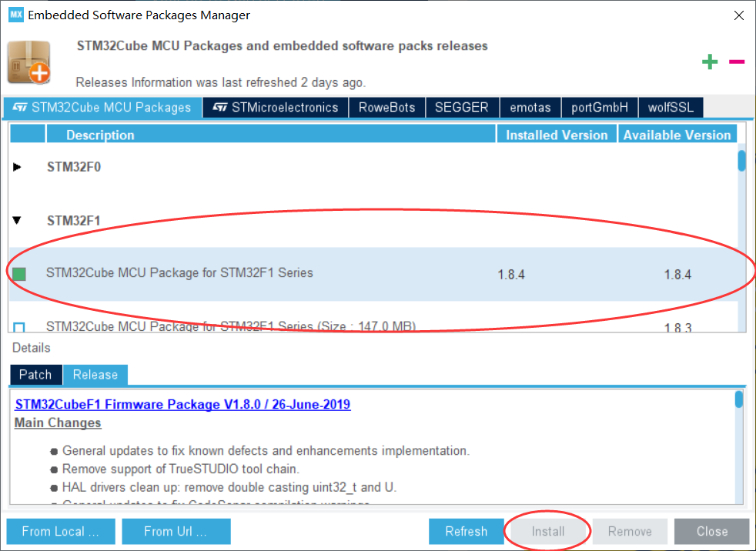
Task: Open the STM32CubeF1 Firmware Package V1.8.0 link
Action: [181, 404]
